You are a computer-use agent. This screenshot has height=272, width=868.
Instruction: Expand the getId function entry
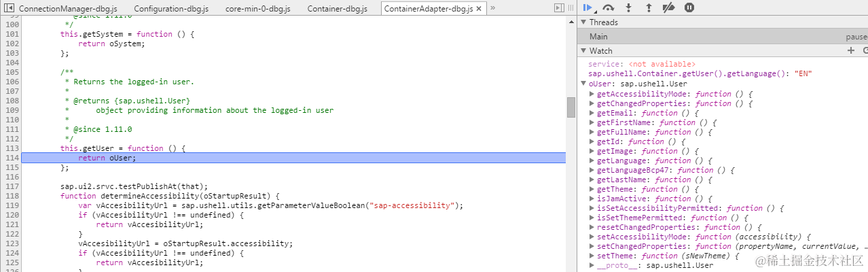point(592,141)
